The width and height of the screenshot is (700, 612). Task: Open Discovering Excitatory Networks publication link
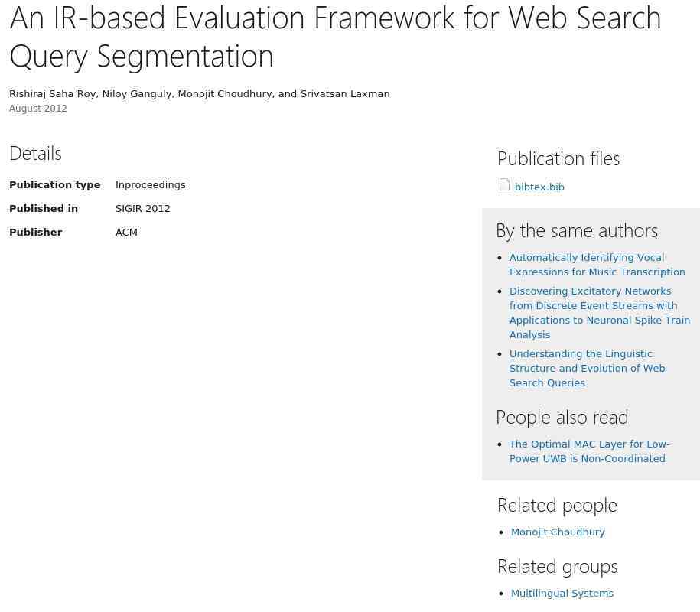pyautogui.click(x=600, y=313)
